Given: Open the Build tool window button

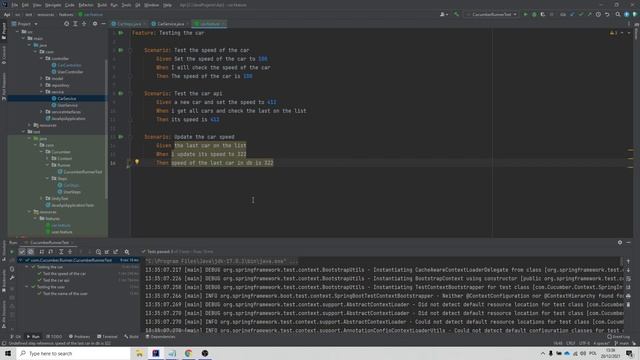Looking at the screenshot, I should click(131, 337).
